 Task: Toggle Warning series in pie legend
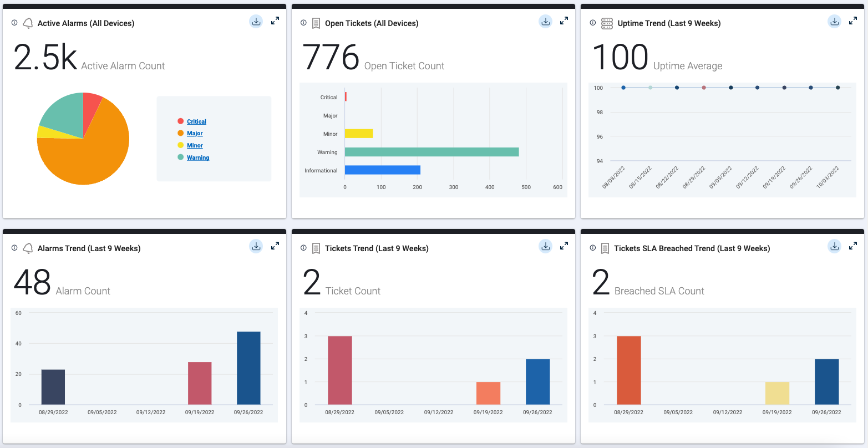pos(198,158)
